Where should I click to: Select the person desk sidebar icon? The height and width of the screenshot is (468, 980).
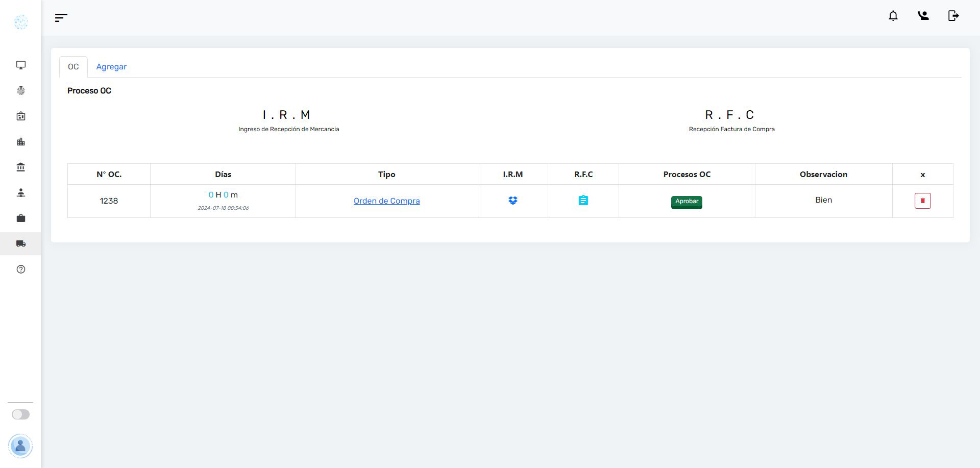[x=21, y=193]
